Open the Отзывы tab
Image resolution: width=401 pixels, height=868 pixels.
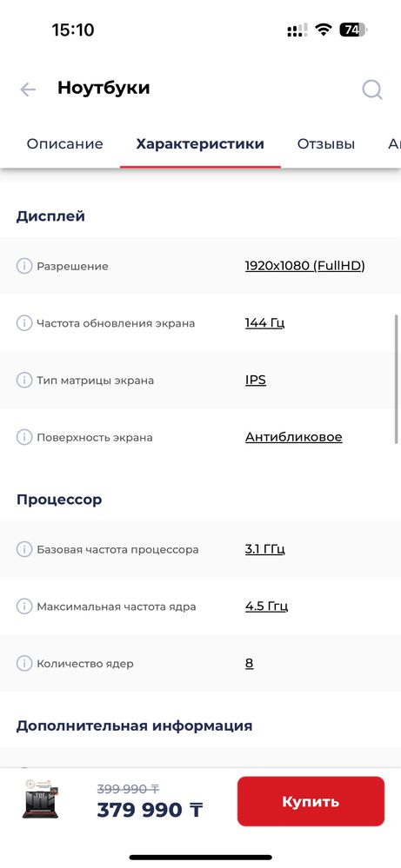click(x=325, y=144)
